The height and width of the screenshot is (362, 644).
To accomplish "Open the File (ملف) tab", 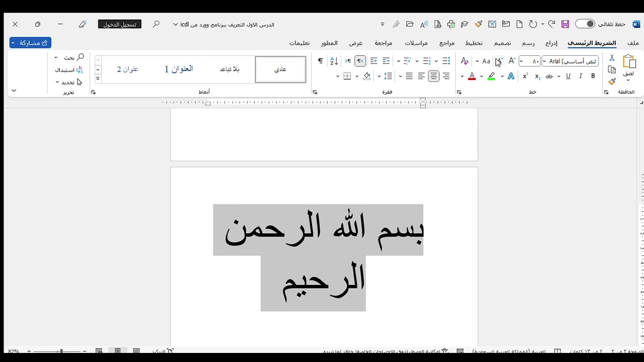I will (x=633, y=43).
